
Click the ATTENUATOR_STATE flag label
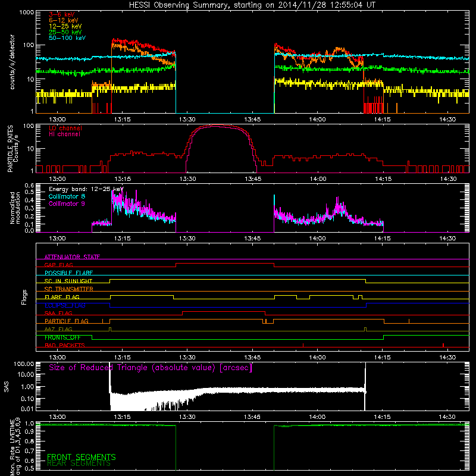72,257
